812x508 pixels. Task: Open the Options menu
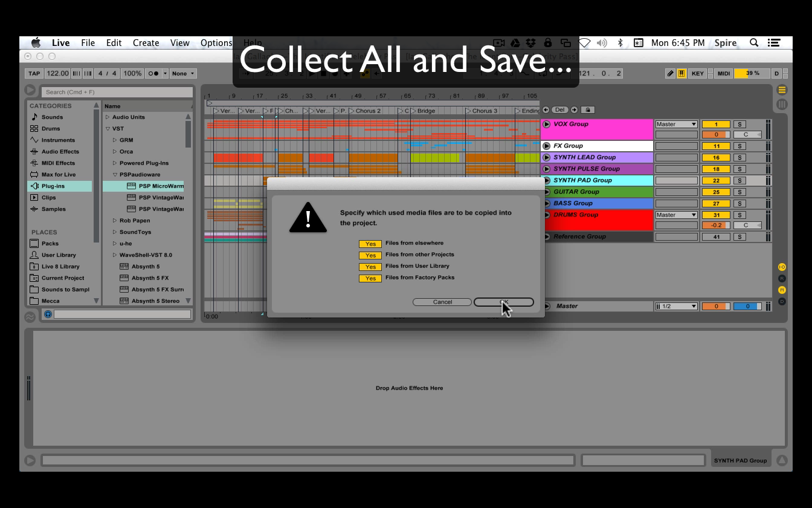[x=216, y=43]
